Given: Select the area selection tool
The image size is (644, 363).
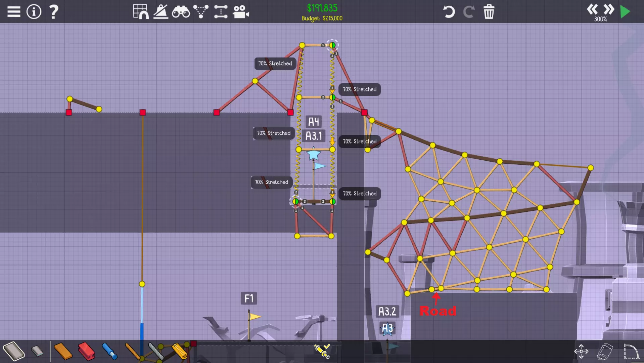Looking at the screenshot, I should coord(631,351).
